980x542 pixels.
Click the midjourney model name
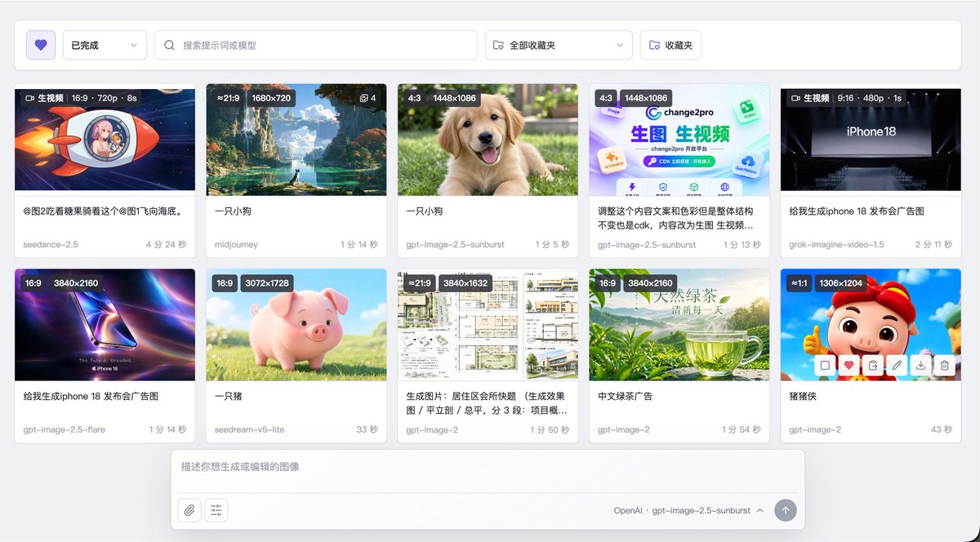click(236, 245)
